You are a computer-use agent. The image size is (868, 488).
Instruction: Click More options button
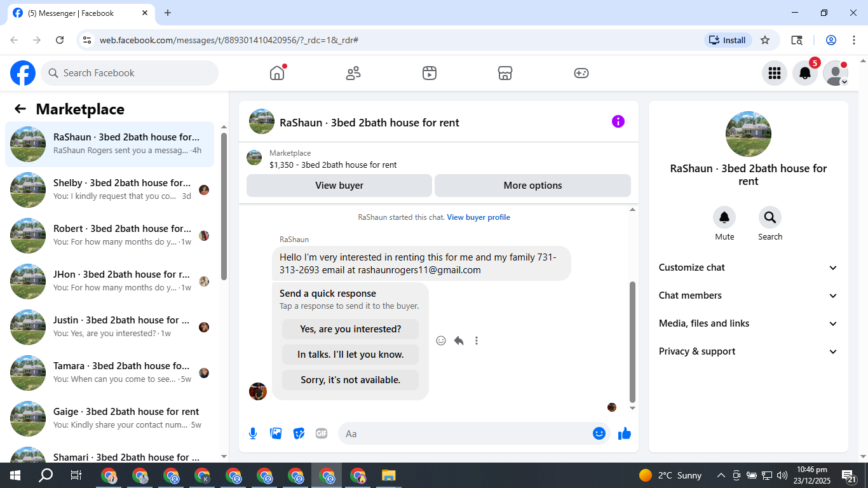click(x=532, y=186)
